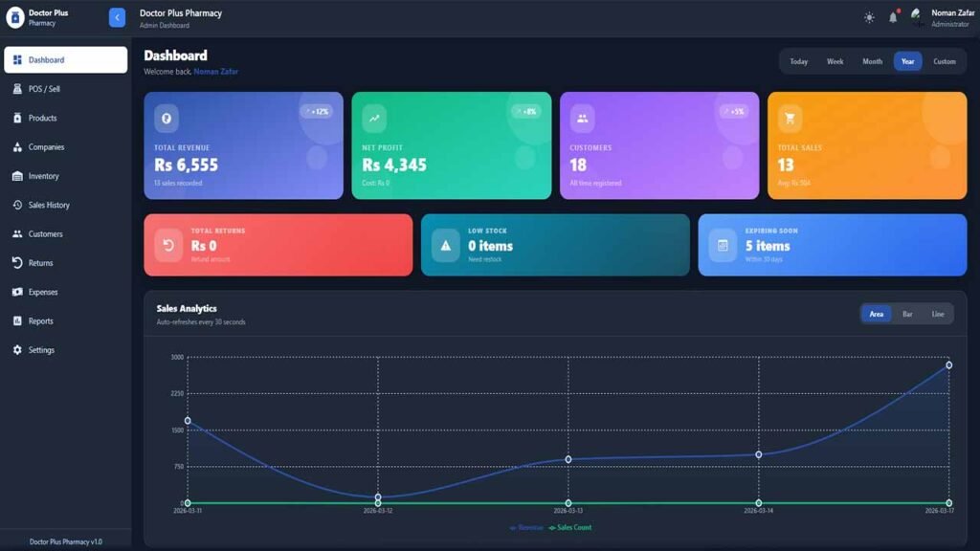Click the Reports sidebar icon
Screen dimensions: 980x551
[17, 321]
